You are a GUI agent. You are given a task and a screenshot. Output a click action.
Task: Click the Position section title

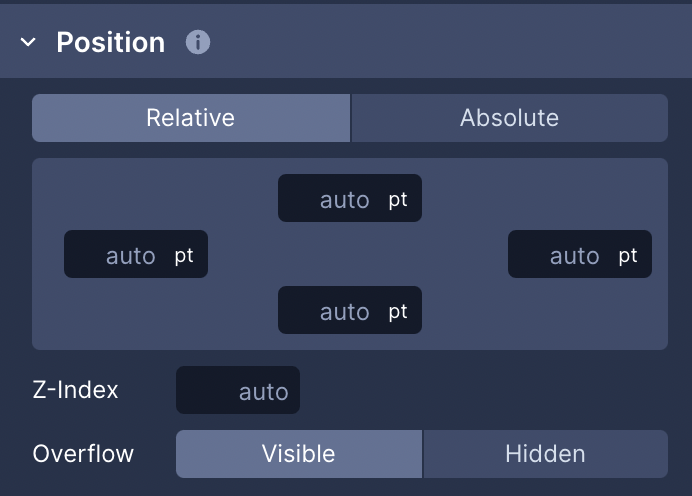tap(110, 42)
